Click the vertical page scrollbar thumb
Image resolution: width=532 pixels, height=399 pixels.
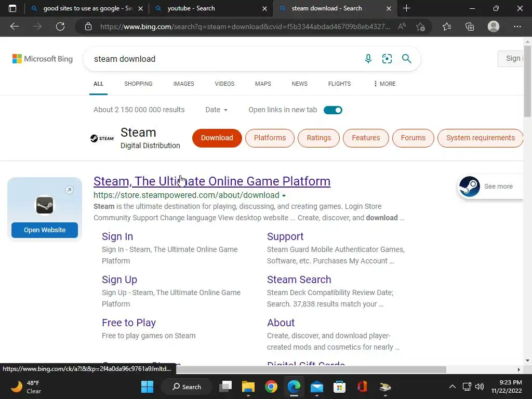[x=527, y=82]
